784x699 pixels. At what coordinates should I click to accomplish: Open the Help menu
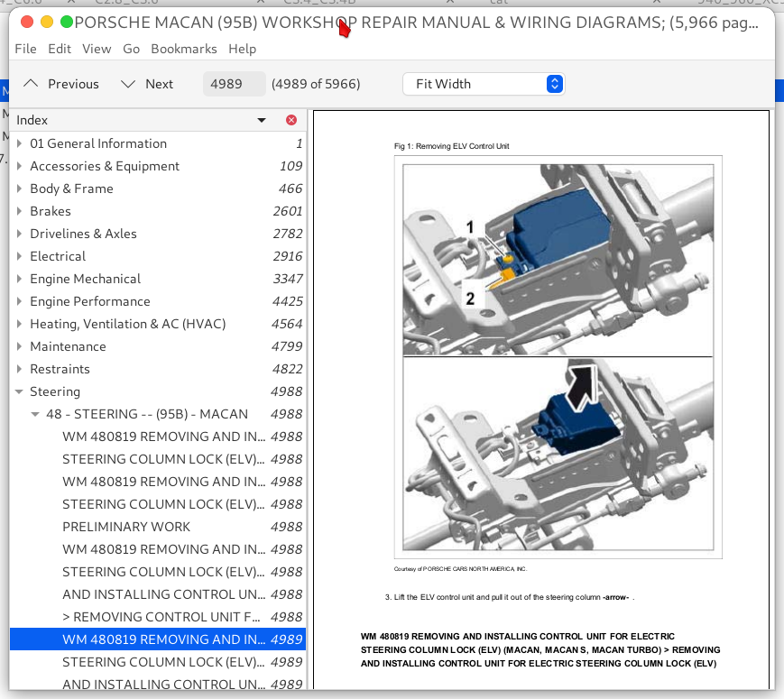[x=243, y=49]
